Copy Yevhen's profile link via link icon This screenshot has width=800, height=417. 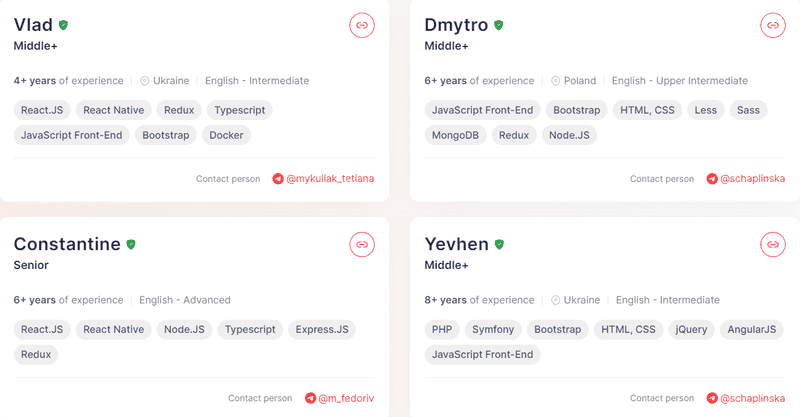point(772,244)
